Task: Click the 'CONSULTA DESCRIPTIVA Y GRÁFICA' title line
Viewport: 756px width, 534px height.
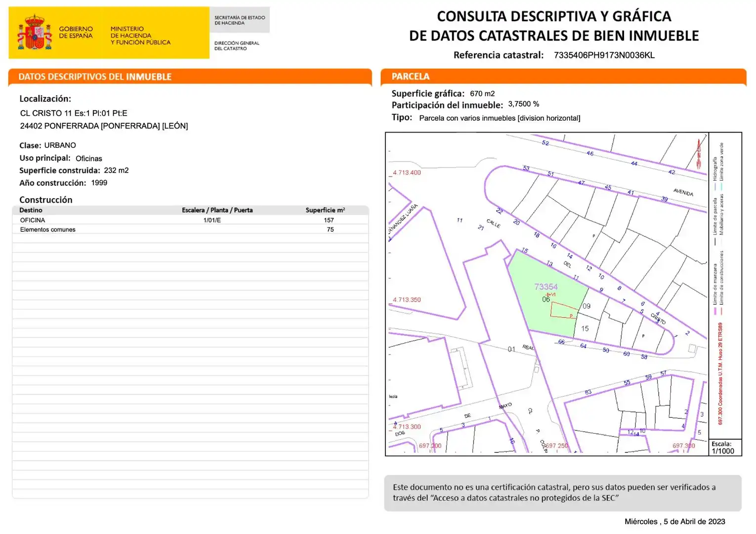Action: tap(554, 16)
